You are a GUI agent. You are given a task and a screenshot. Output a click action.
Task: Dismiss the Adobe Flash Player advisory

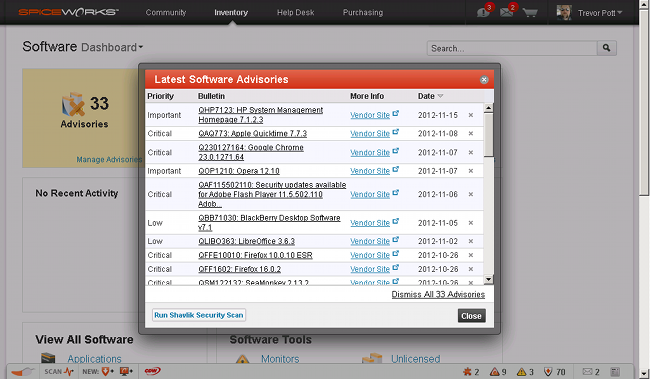pos(471,194)
